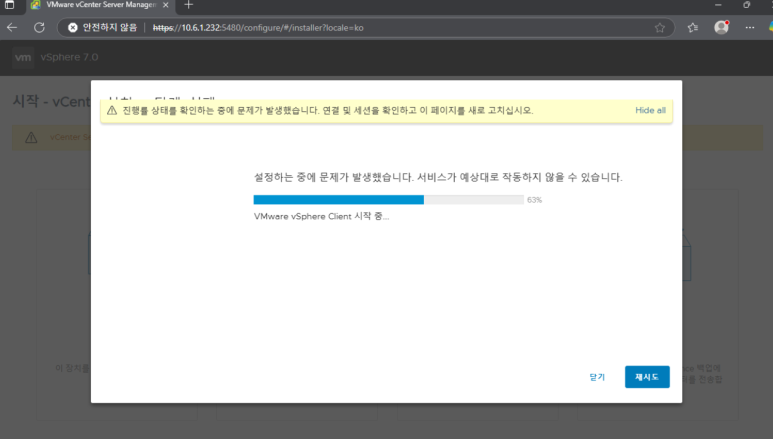Open tab actions menu icon

(9, 5)
